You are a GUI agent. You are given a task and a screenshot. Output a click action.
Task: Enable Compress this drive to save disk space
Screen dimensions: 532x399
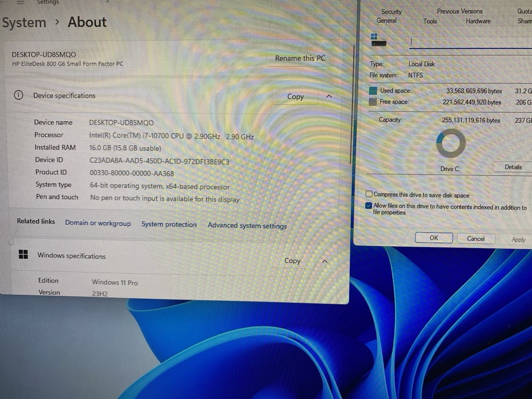369,194
